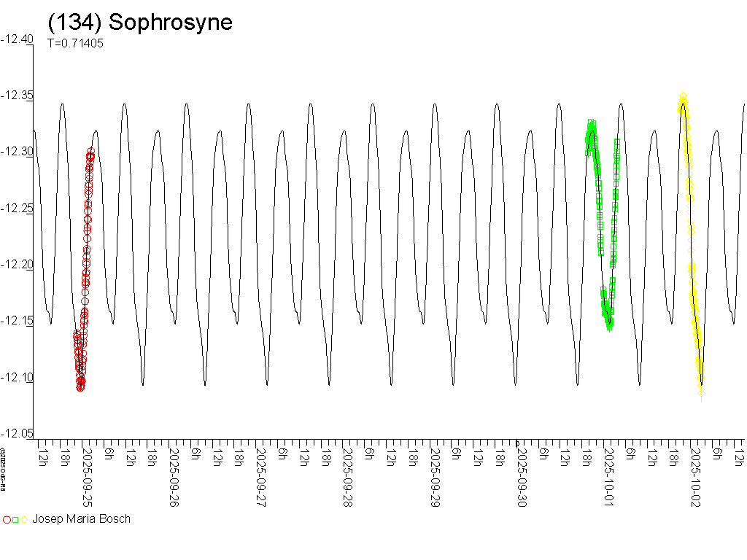
Task: Click the red circle legend marker
Action: click(7, 520)
